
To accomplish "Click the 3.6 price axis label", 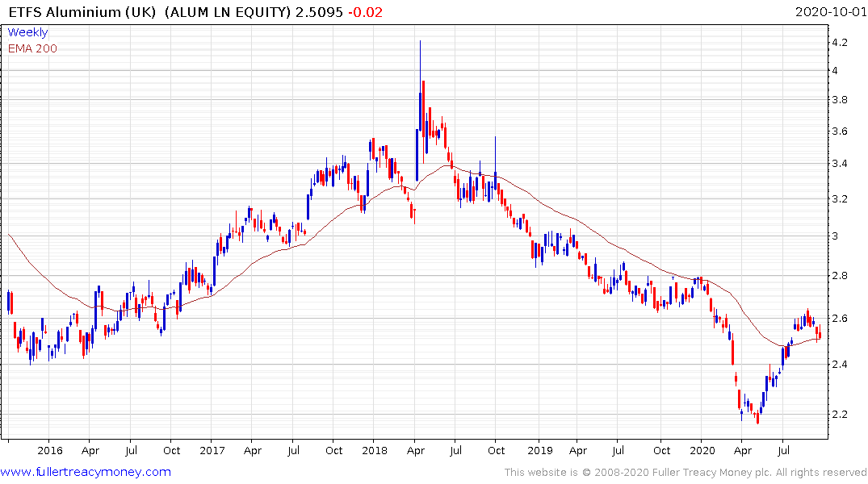I will pos(839,131).
